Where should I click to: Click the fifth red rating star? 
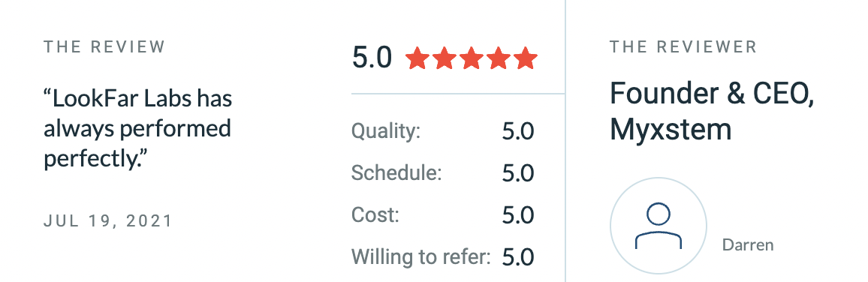coord(526,58)
